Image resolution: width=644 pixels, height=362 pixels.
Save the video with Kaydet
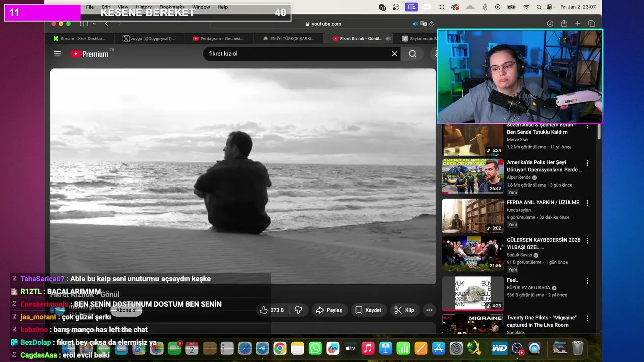point(368,310)
